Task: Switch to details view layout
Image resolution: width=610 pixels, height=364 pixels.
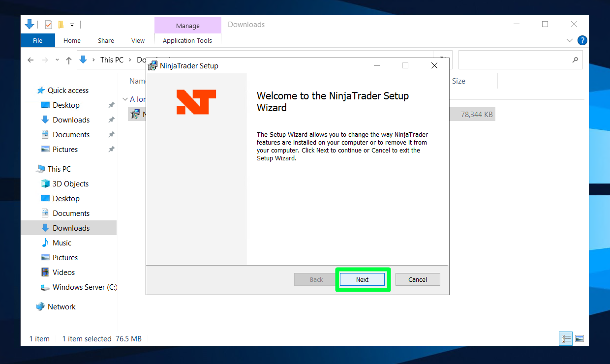Action: 566,338
